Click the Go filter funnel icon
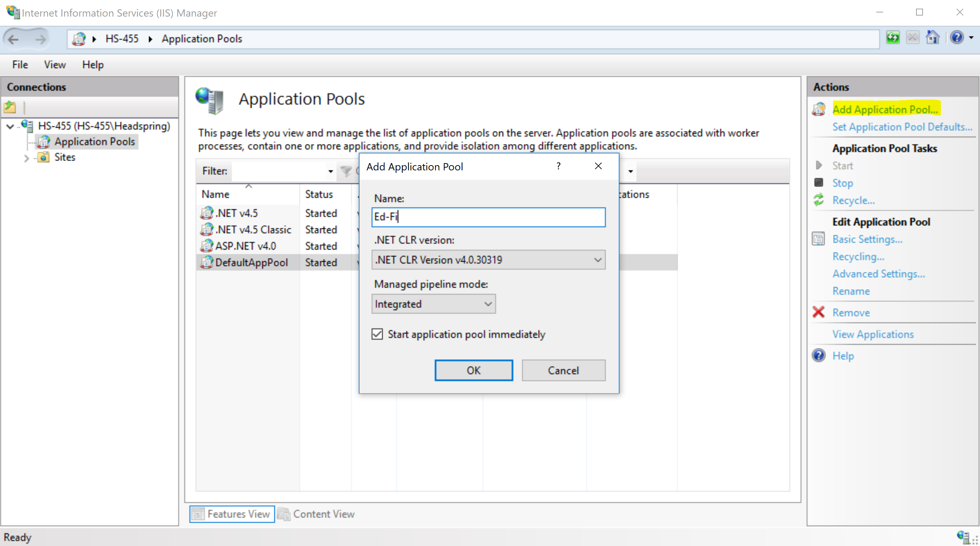 346,171
